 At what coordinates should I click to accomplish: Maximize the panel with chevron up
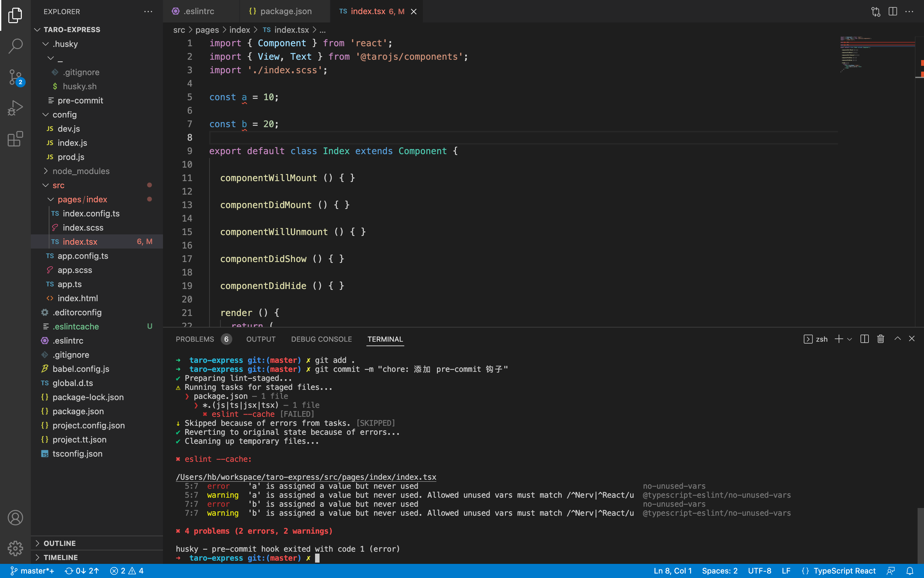[x=898, y=338]
